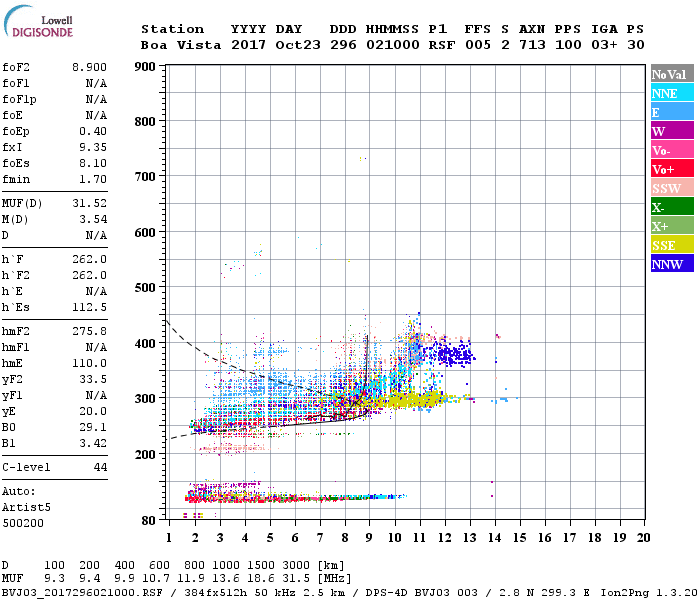700x600 pixels.
Task: Click the foEs value 8.10
Action: coord(93,163)
